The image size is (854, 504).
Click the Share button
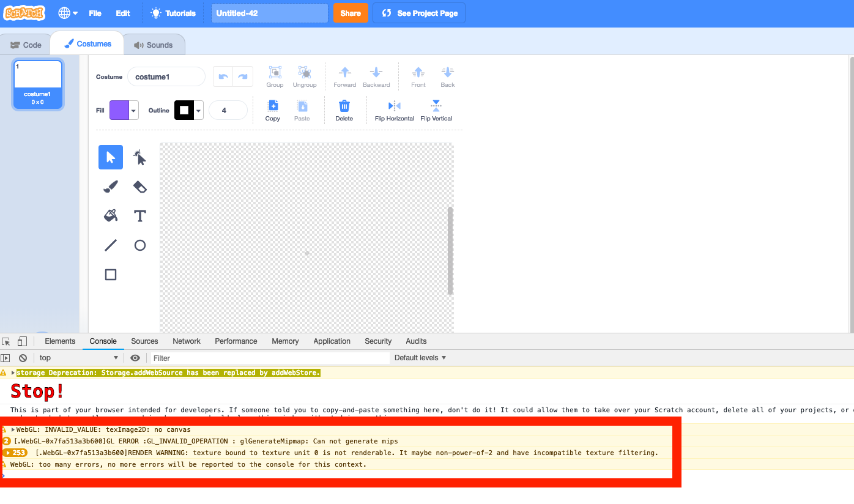click(x=351, y=12)
